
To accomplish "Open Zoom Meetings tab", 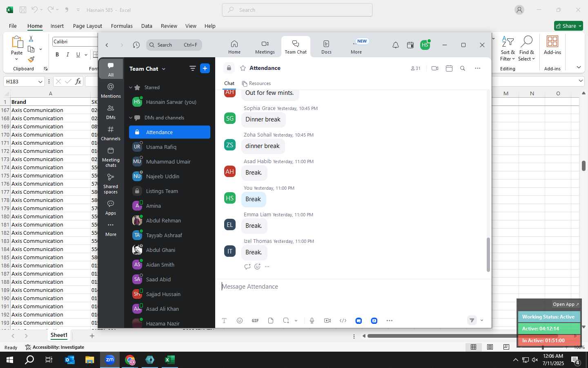I will click(x=265, y=47).
